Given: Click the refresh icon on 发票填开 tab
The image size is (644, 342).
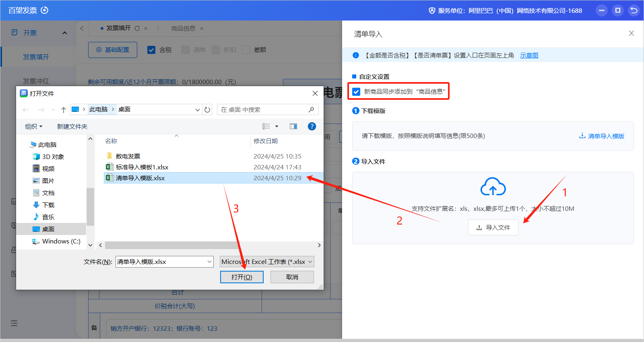Looking at the screenshot, I should (x=137, y=28).
